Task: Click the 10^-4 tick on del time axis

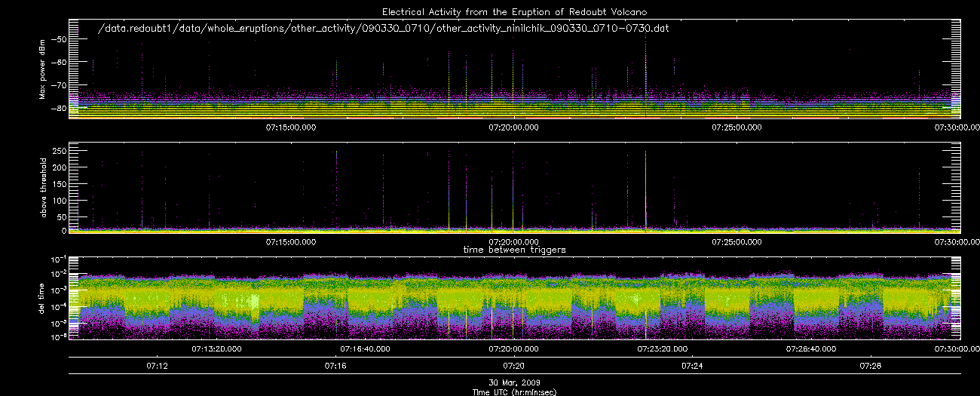Action: coord(57,305)
